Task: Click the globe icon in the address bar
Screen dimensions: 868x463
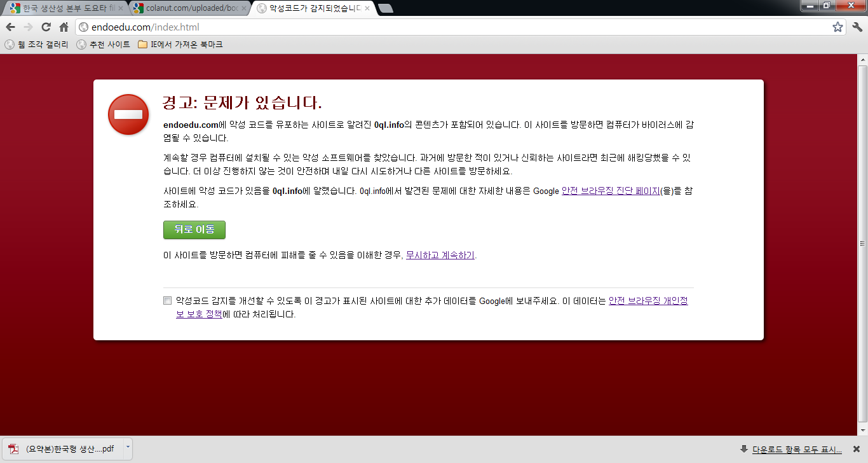Action: [x=83, y=27]
